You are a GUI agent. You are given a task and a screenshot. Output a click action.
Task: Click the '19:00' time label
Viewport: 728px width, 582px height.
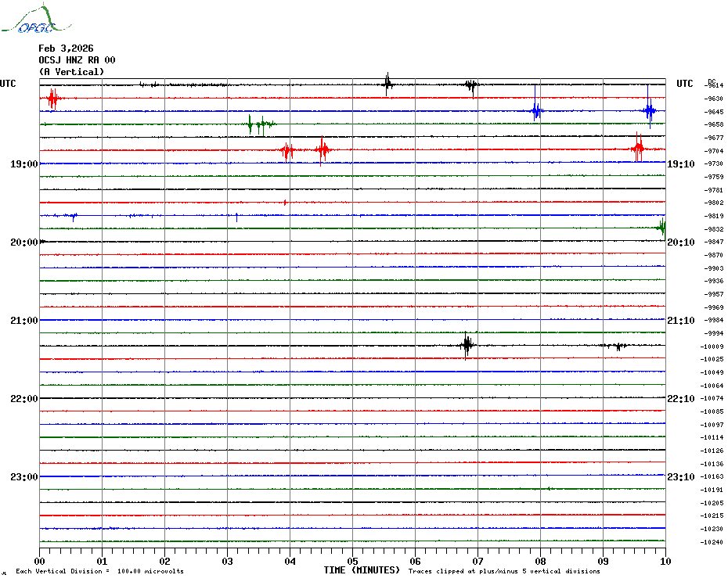pyautogui.click(x=24, y=163)
